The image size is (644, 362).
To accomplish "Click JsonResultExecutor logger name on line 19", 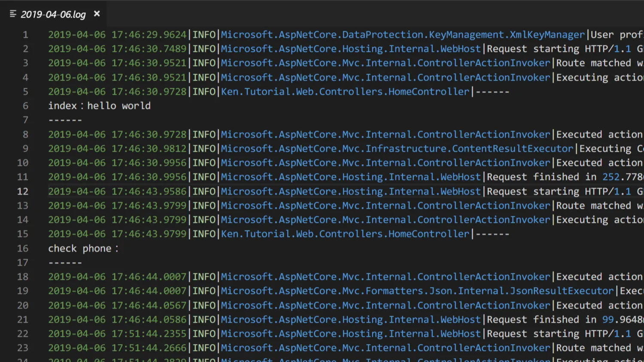I will point(417,291).
